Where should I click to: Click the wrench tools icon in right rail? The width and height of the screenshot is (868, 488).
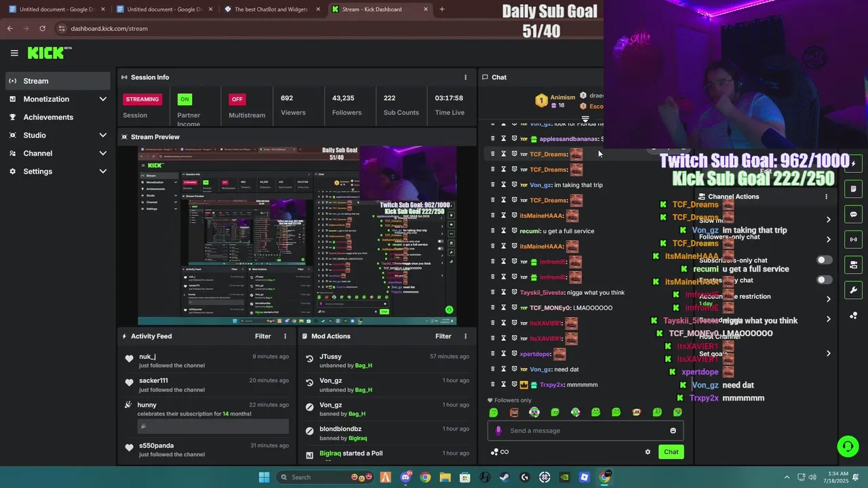[853, 290]
